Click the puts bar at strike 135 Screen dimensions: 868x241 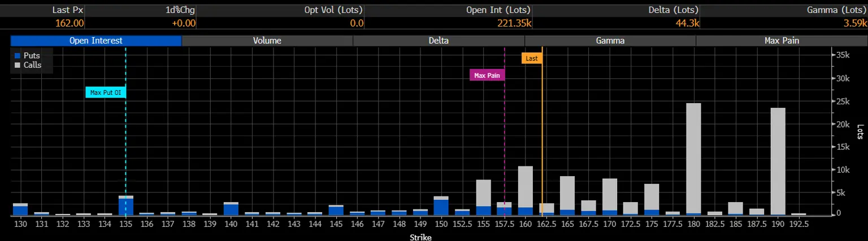(x=126, y=207)
